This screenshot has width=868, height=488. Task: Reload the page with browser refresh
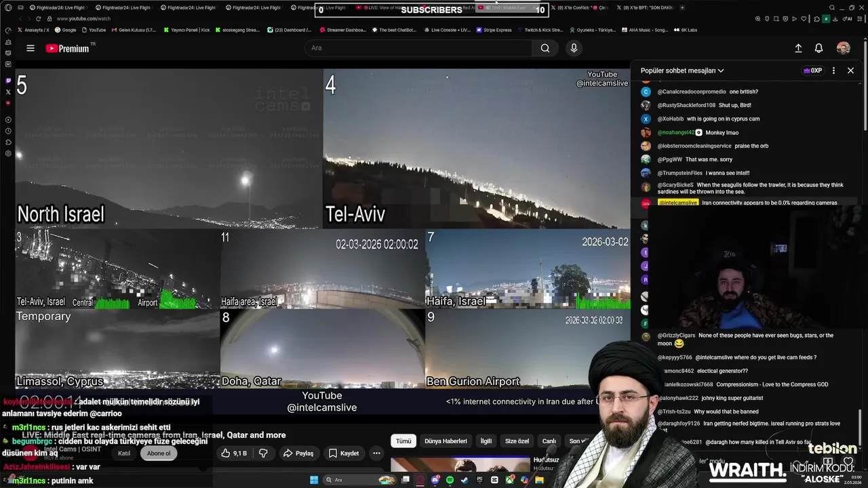[x=38, y=18]
